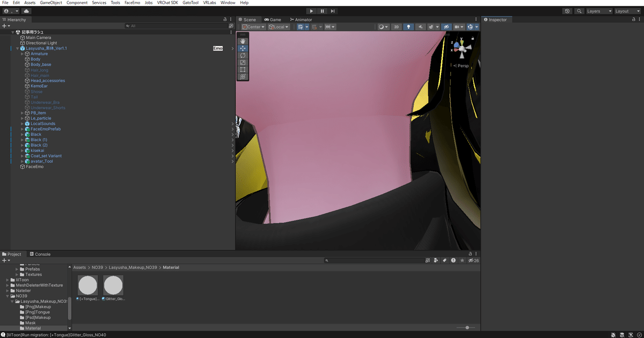Open the bug/debug mode status icon
This screenshot has width=644, height=338.
[x=613, y=335]
